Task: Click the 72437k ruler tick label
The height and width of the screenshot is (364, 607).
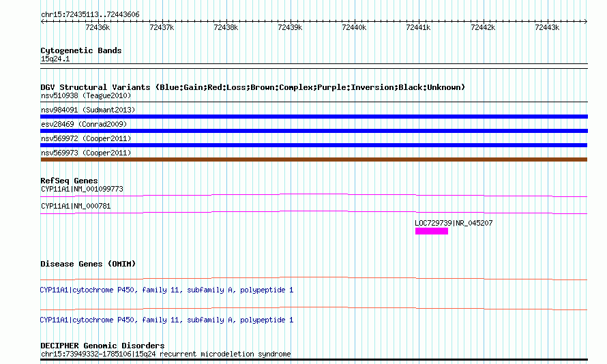Action: pyautogui.click(x=162, y=27)
